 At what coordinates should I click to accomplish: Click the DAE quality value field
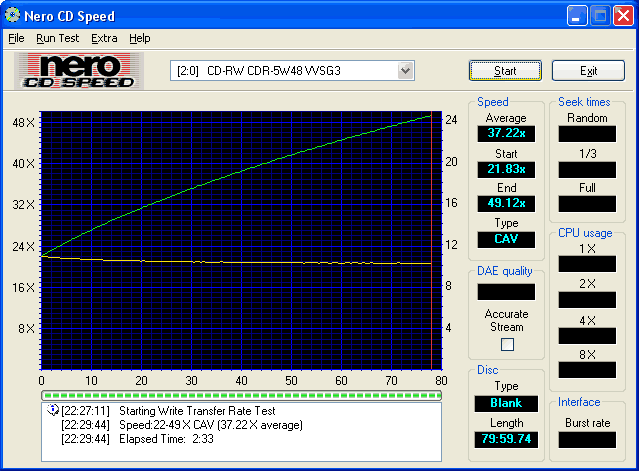point(506,292)
